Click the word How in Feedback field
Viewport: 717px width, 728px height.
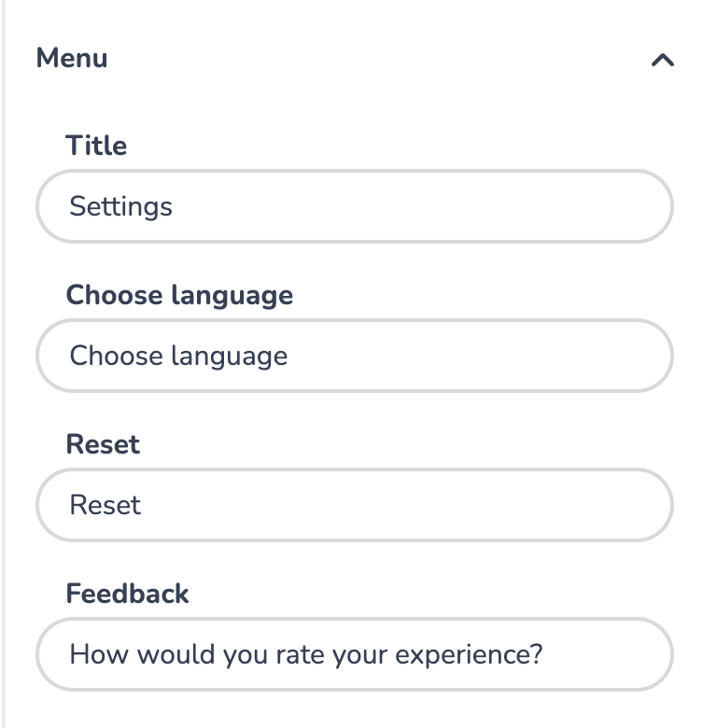pos(91,654)
